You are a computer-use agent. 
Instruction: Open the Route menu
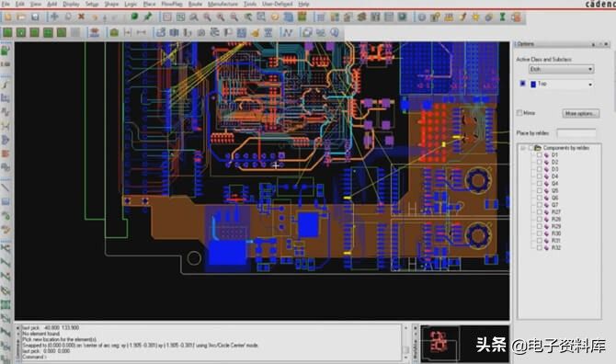pyautogui.click(x=195, y=4)
